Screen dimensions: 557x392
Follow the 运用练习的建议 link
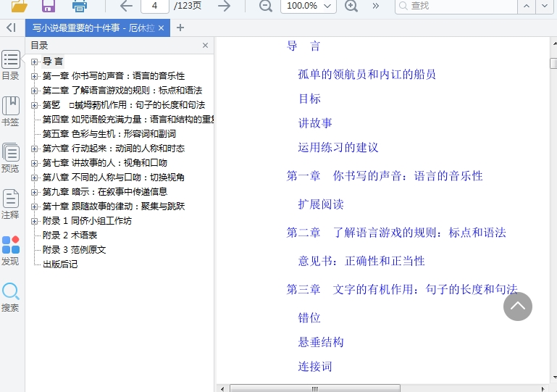338,148
